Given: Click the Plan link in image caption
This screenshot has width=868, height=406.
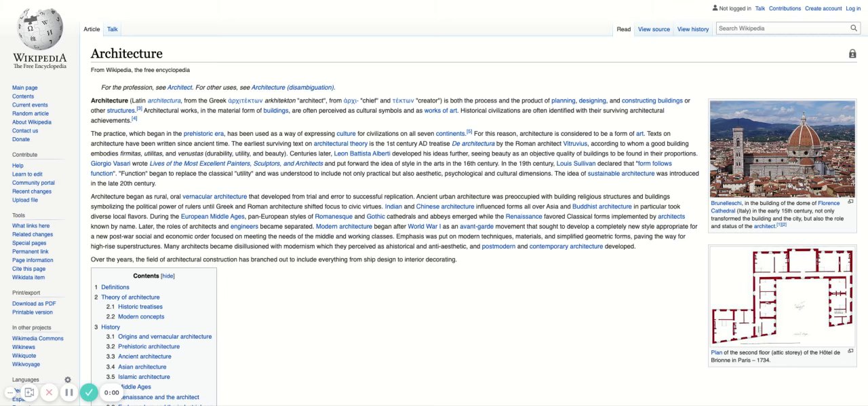Looking at the screenshot, I should tap(716, 352).
